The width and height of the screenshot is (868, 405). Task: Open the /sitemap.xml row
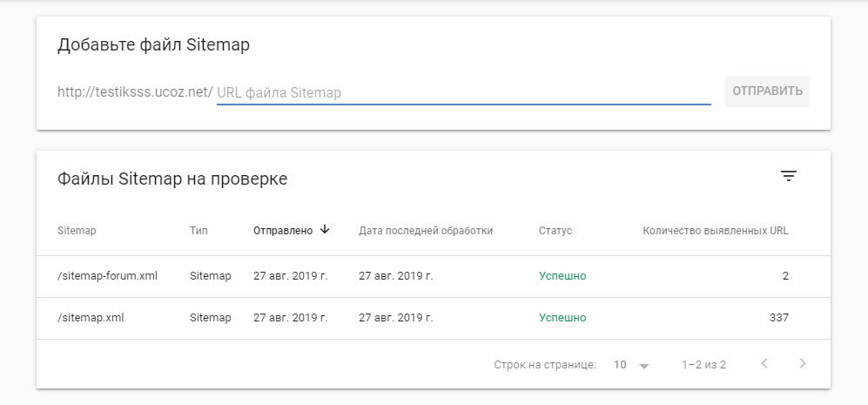click(91, 318)
